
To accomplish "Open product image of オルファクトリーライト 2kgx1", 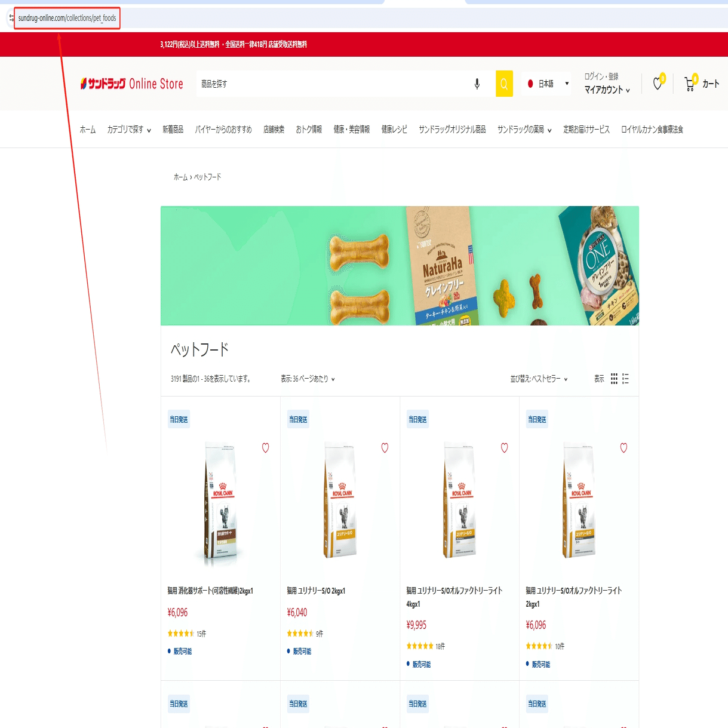I will (579, 500).
